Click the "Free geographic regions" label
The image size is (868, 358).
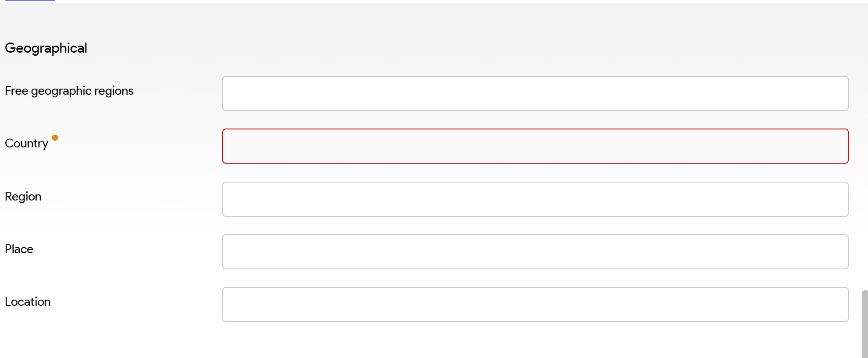pos(69,91)
